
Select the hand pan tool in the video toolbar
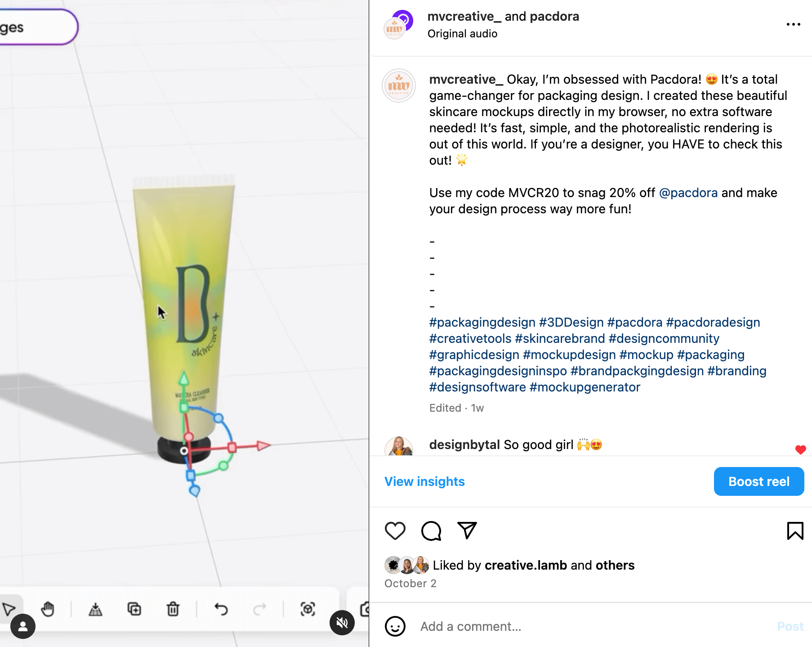tap(48, 610)
